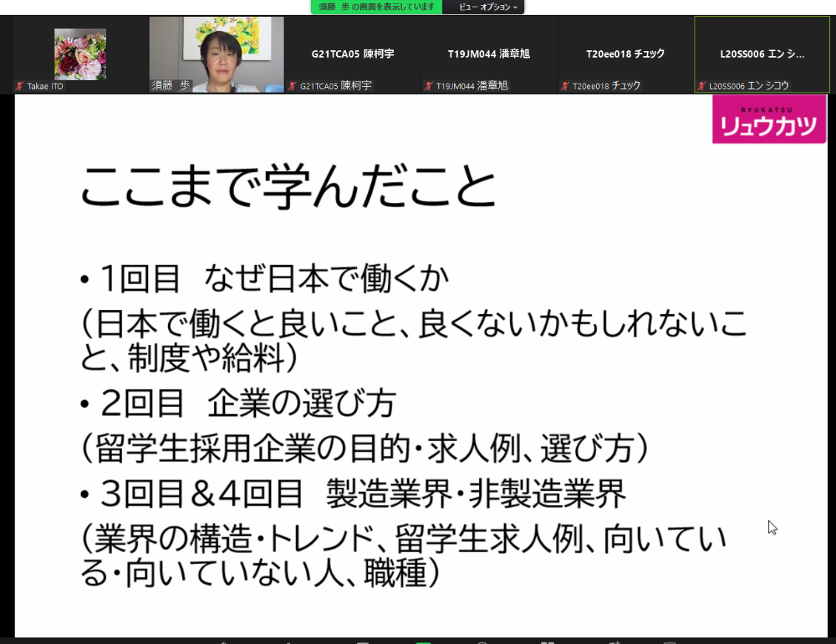The height and width of the screenshot is (644, 836).
Task: Click muted mic icon for T20ee018 チュック
Action: pyautogui.click(x=565, y=87)
